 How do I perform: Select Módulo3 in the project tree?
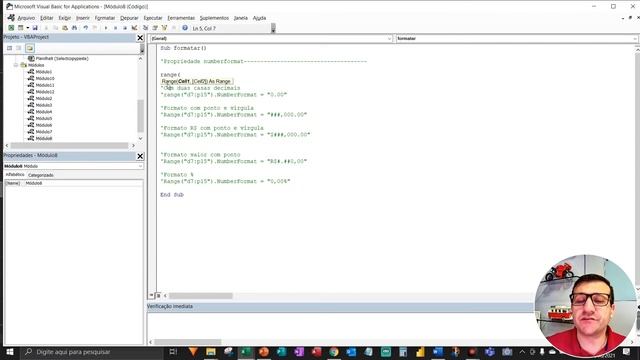click(x=44, y=105)
